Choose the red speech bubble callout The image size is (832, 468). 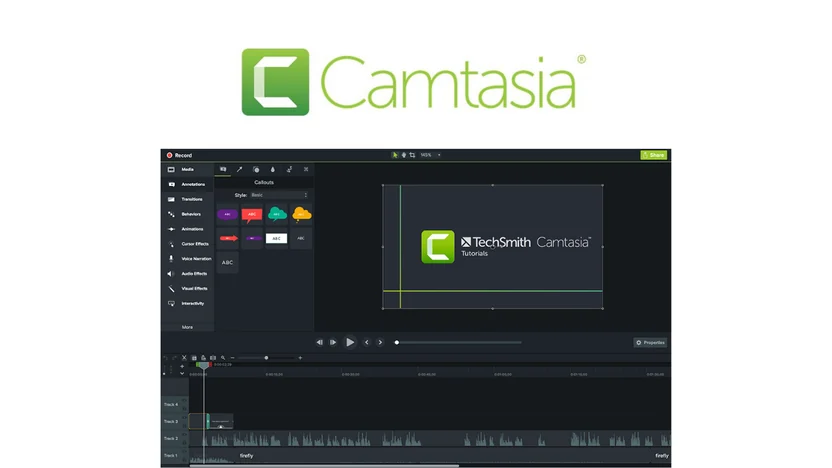tap(252, 214)
